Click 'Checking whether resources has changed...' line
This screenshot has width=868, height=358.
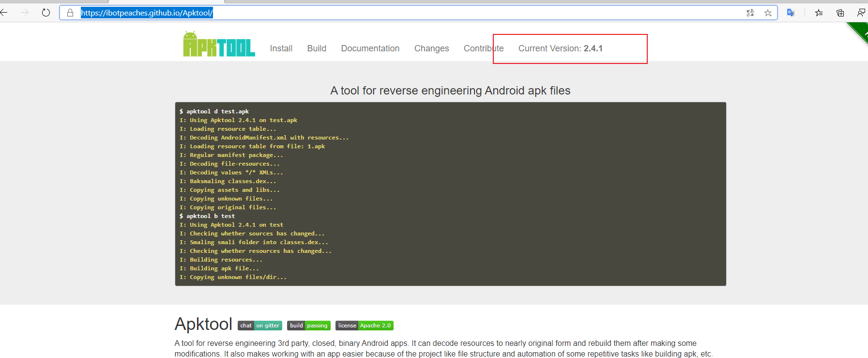click(x=256, y=251)
